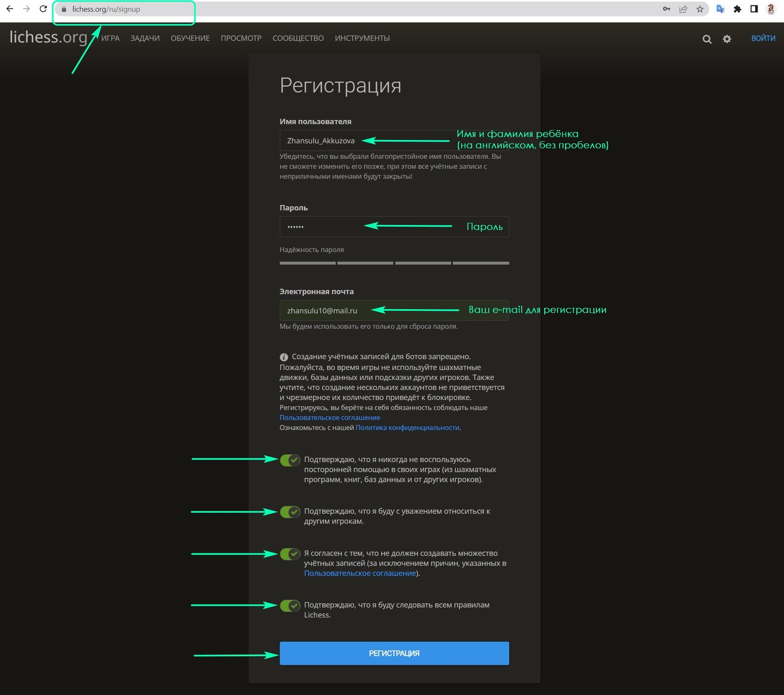Image resolution: width=784 pixels, height=695 pixels.
Task: Toggle follow all Lichess rules switch
Action: pyautogui.click(x=290, y=606)
